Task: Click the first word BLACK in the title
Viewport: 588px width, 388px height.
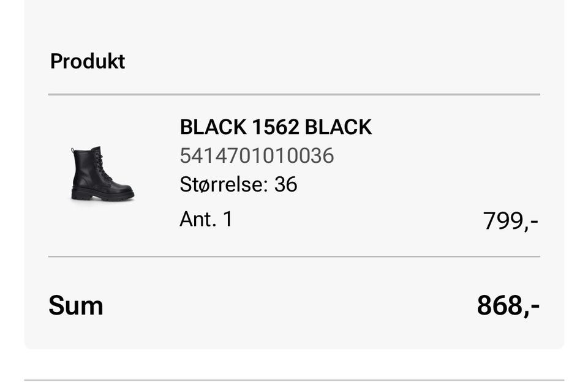Action: 213,127
